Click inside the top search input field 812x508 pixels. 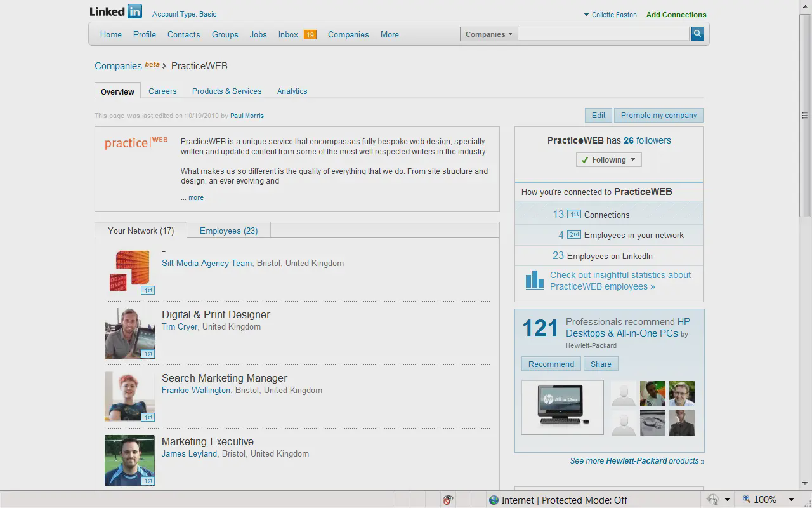point(603,34)
